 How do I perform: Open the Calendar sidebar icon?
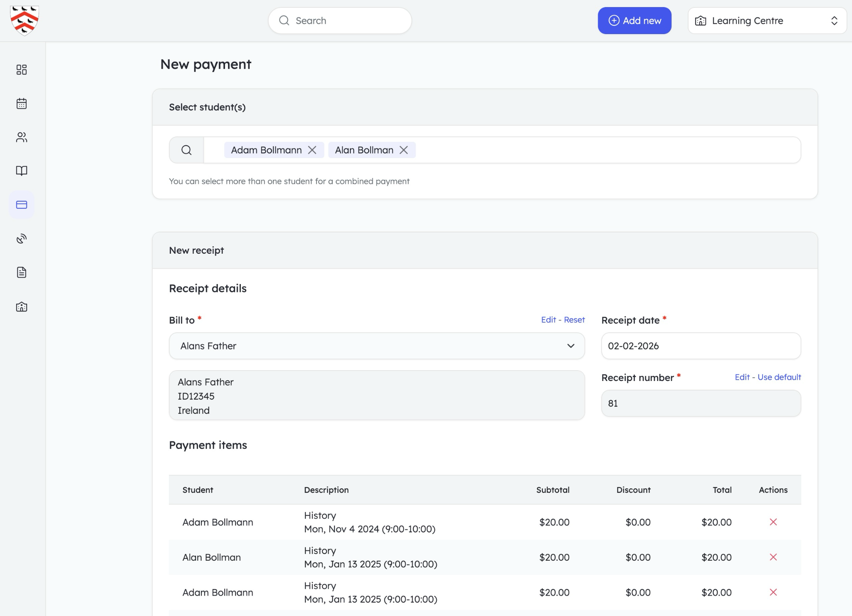pyautogui.click(x=22, y=103)
